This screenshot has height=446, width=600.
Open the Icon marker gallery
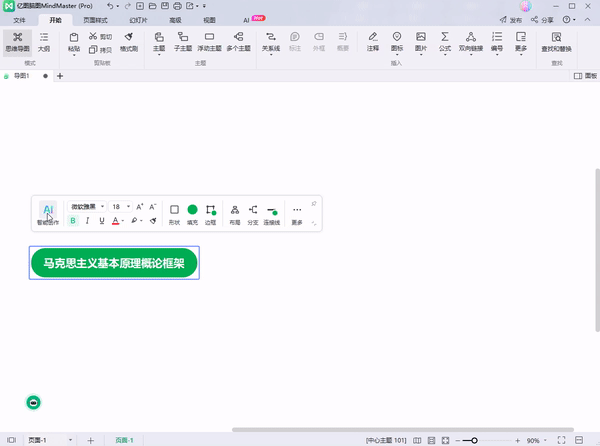tap(397, 42)
